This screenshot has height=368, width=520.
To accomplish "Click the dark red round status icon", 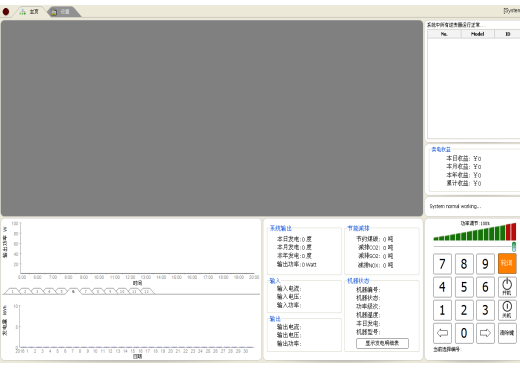I will (6, 12).
